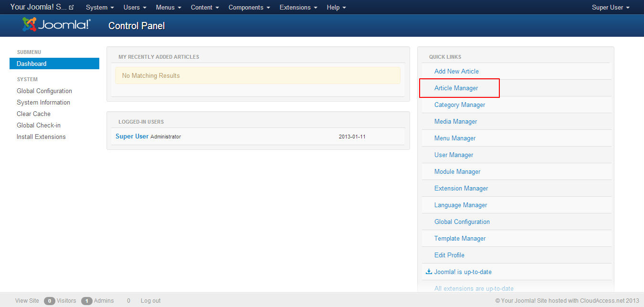The image size is (644, 307).
Task: Expand the Content dropdown menu
Action: tap(205, 8)
